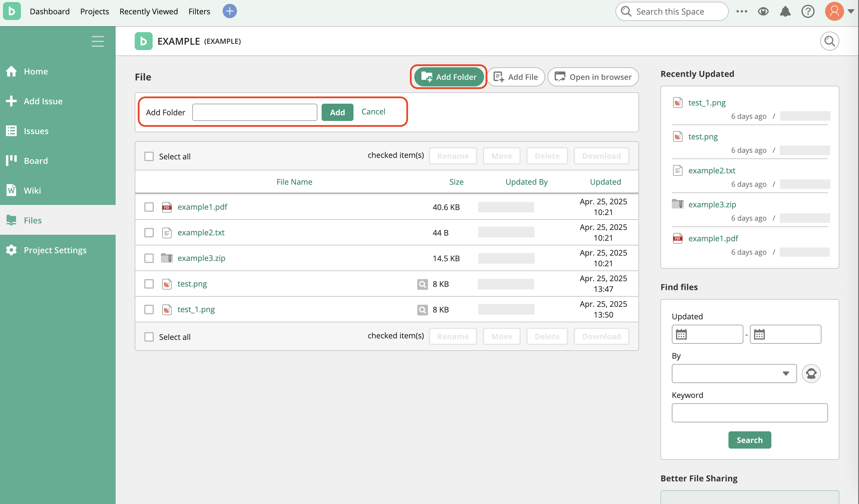The height and width of the screenshot is (504, 859).
Task: Click the green Add button
Action: pos(337,112)
